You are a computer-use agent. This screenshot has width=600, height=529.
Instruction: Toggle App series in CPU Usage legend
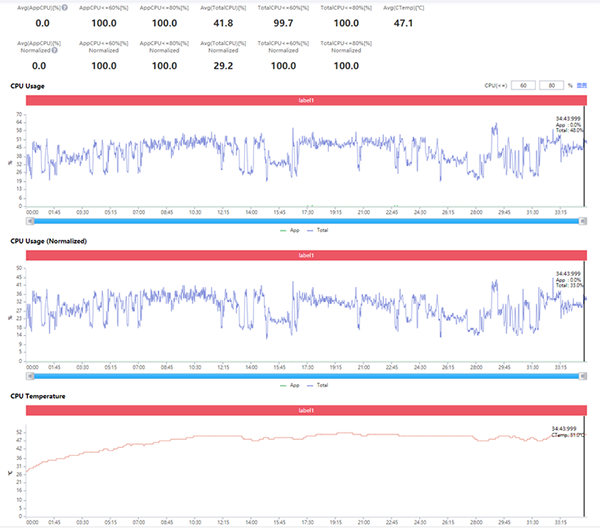293,229
